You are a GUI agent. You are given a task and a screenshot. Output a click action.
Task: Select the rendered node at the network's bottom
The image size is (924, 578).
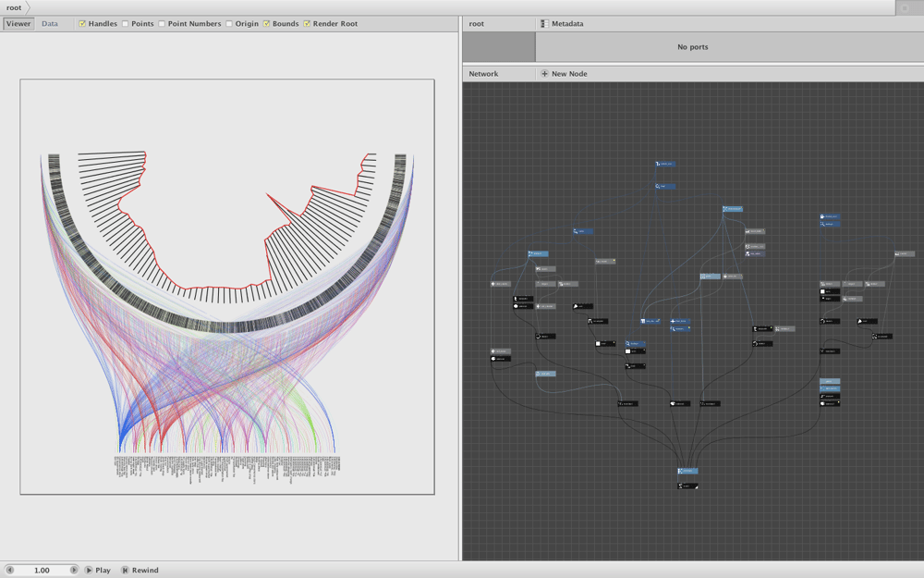pos(687,486)
